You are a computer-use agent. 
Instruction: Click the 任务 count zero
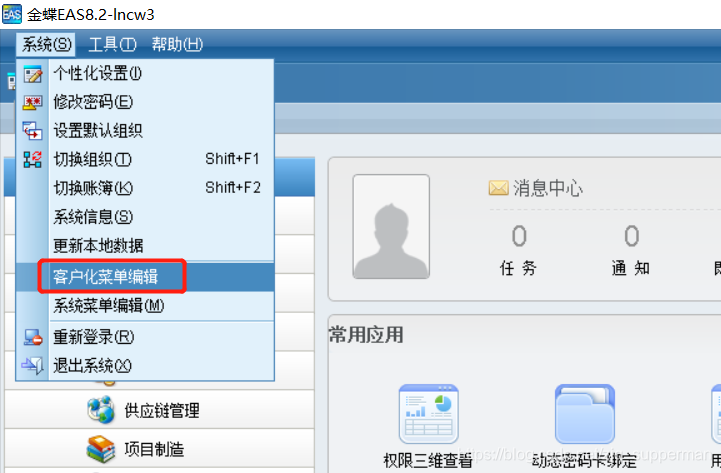click(519, 236)
